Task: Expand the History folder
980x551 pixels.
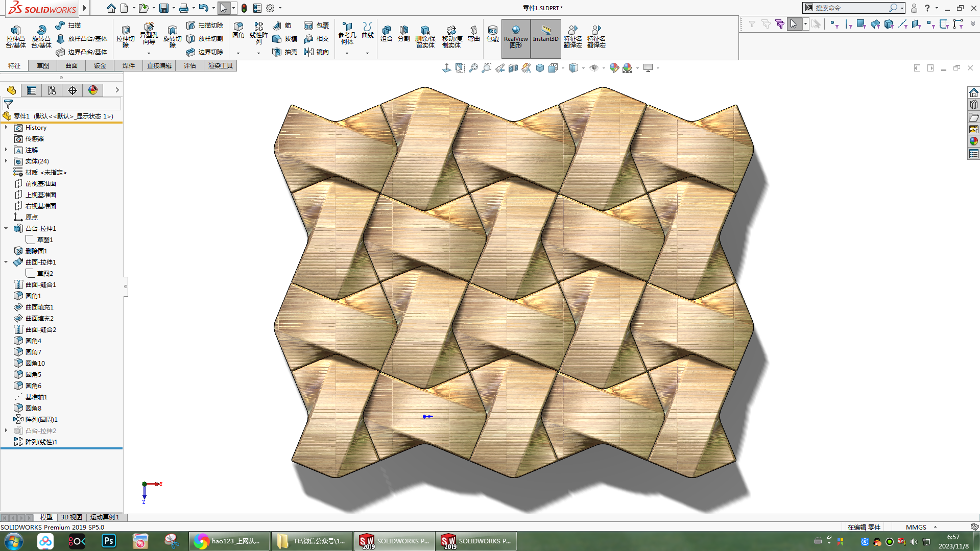Action: click(6, 127)
